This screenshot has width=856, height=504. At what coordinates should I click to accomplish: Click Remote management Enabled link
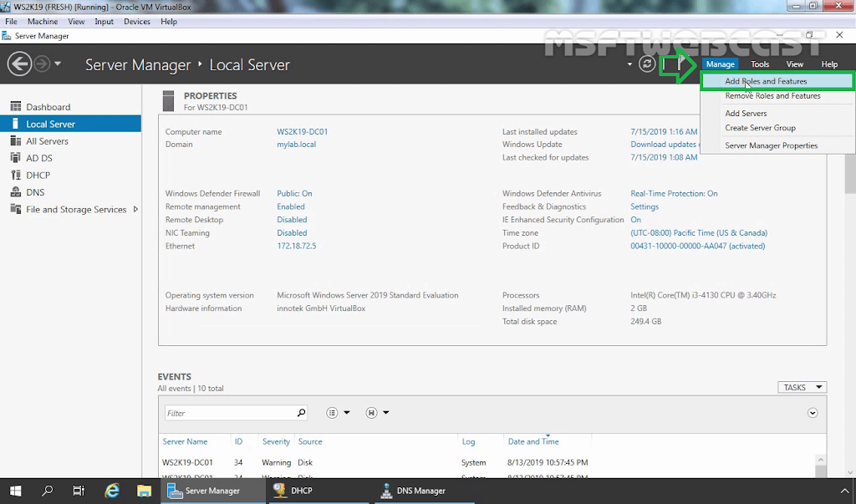pos(290,206)
